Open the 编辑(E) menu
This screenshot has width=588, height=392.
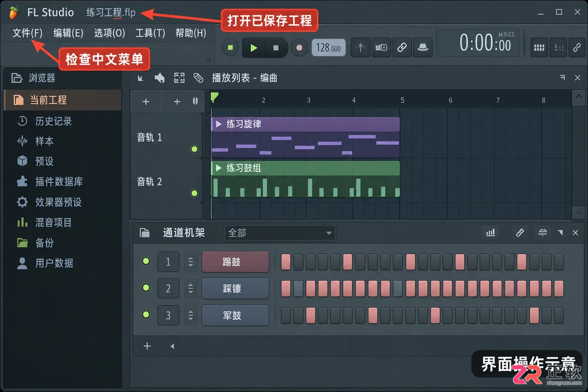point(68,33)
